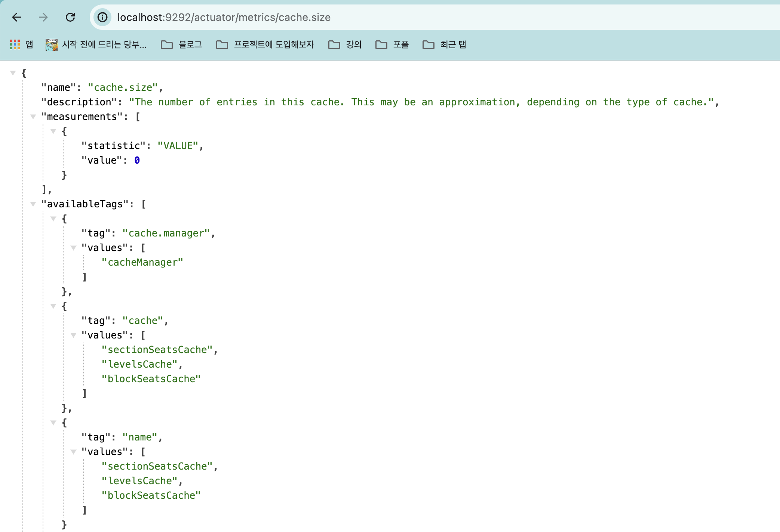Click the "cache.size" name value

tap(123, 87)
